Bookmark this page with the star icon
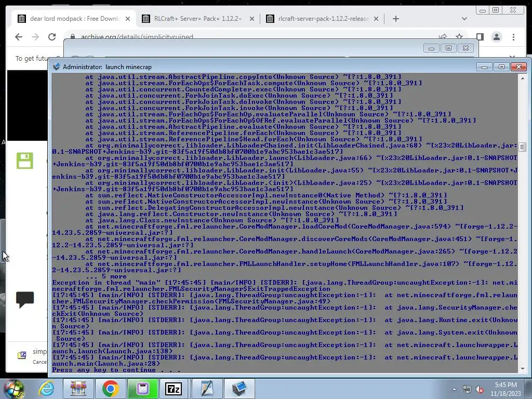Screen dimensions: 532x399 459,36
